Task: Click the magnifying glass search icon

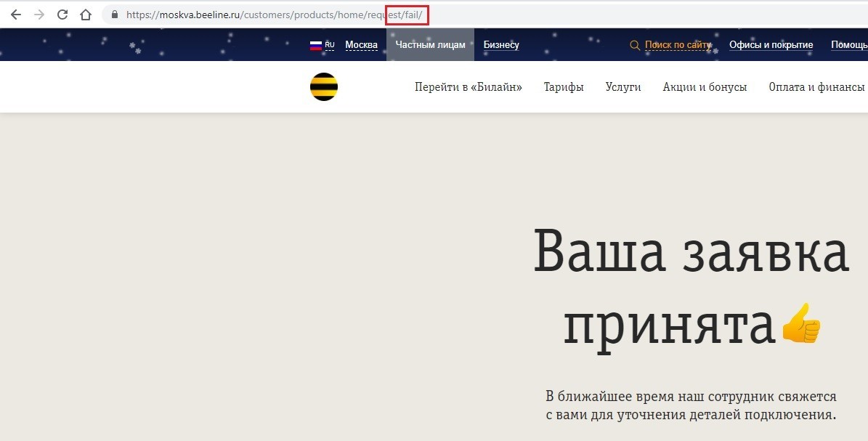Action: click(x=635, y=45)
